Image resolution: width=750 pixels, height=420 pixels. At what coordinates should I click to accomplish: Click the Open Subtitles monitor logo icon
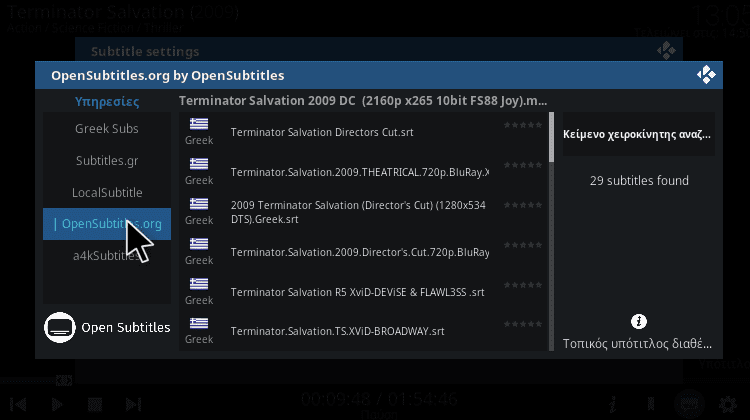60,328
